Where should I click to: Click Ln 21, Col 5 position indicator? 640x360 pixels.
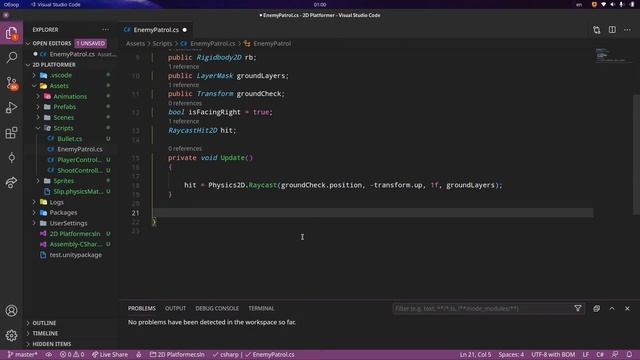[476, 354]
